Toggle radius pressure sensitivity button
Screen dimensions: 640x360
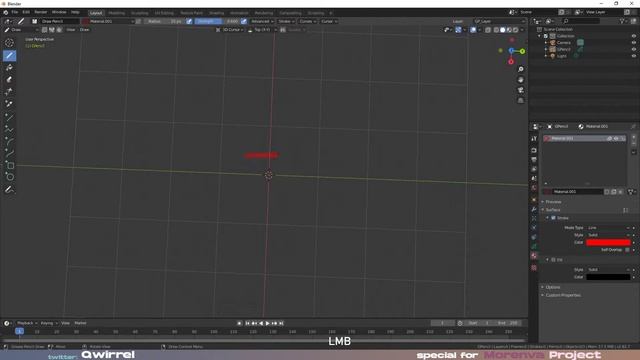(189, 21)
